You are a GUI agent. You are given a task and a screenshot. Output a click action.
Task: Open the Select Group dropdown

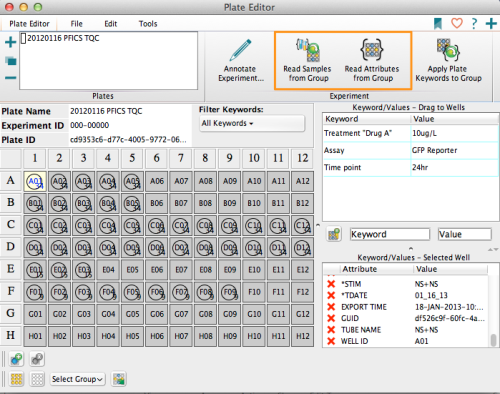(x=77, y=379)
